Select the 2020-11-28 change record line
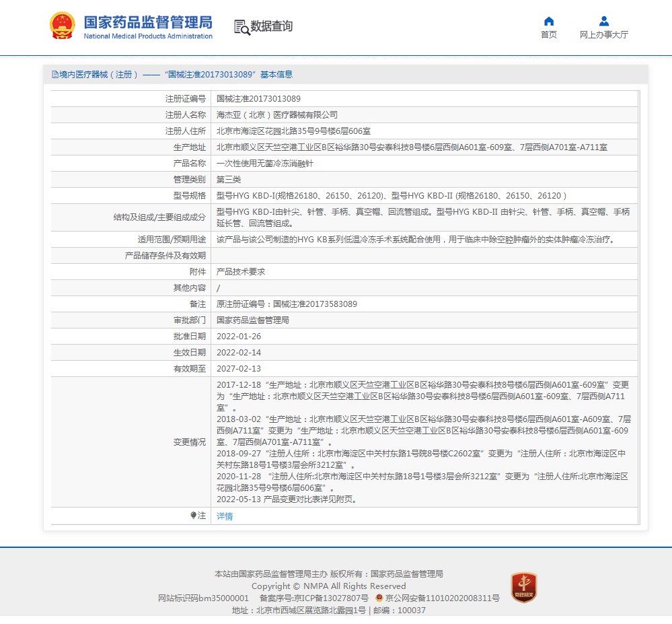672x624 pixels. click(x=422, y=482)
